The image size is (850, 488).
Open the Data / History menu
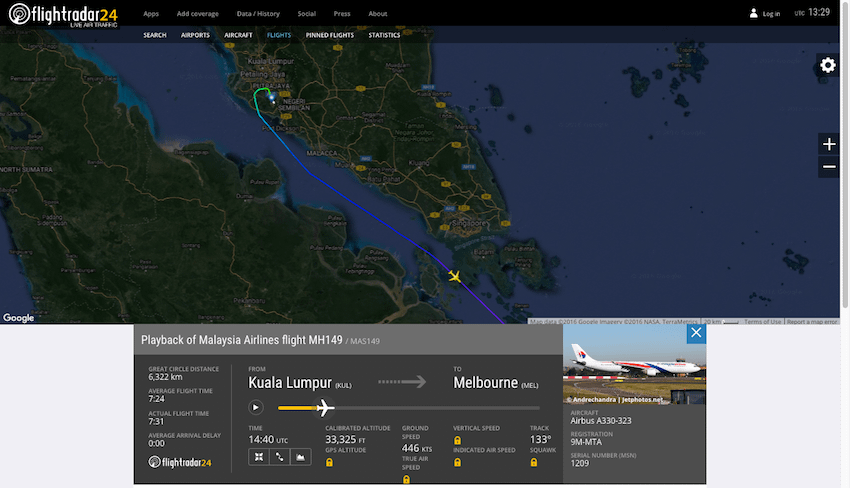(258, 14)
